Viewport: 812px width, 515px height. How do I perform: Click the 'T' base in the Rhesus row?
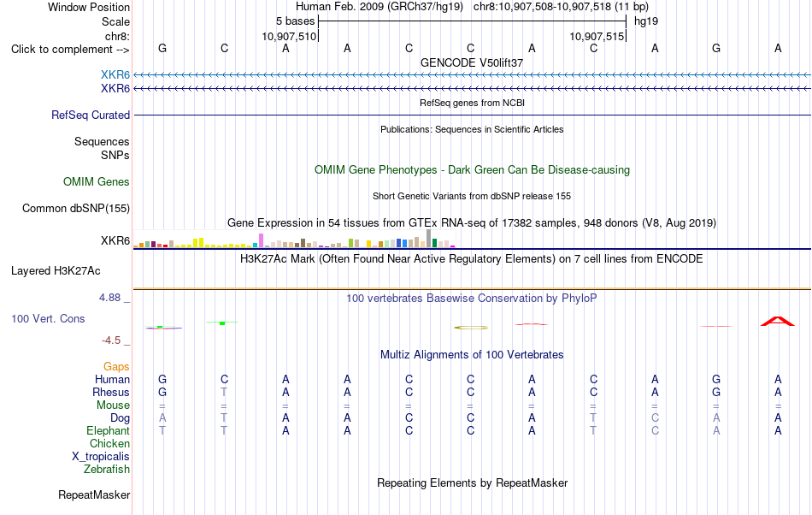tap(224, 392)
